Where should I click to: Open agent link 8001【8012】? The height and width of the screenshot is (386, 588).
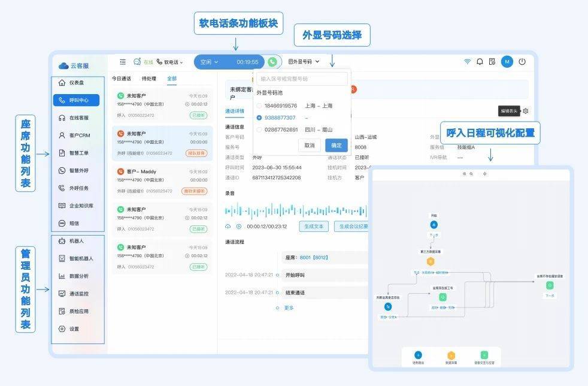[x=314, y=258]
